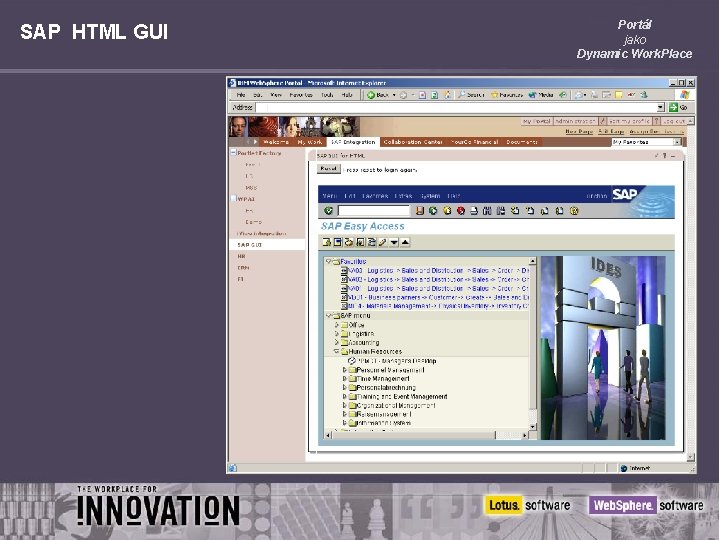Switch to the Welcome portal tab
720x540 pixels.
click(x=276, y=142)
